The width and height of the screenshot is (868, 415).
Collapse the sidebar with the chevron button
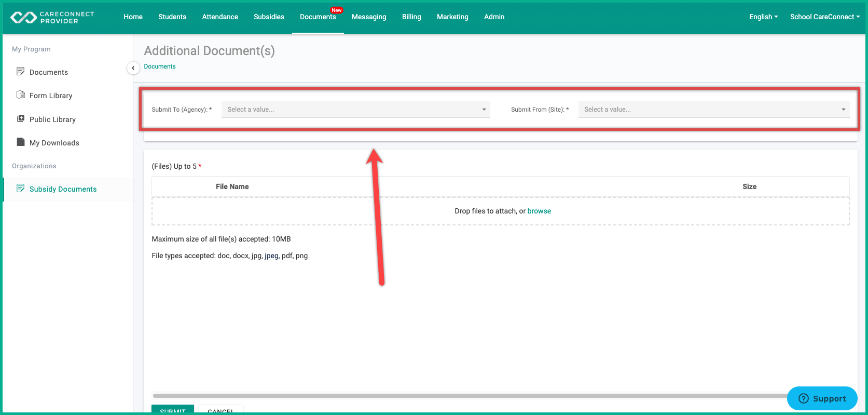coord(133,68)
